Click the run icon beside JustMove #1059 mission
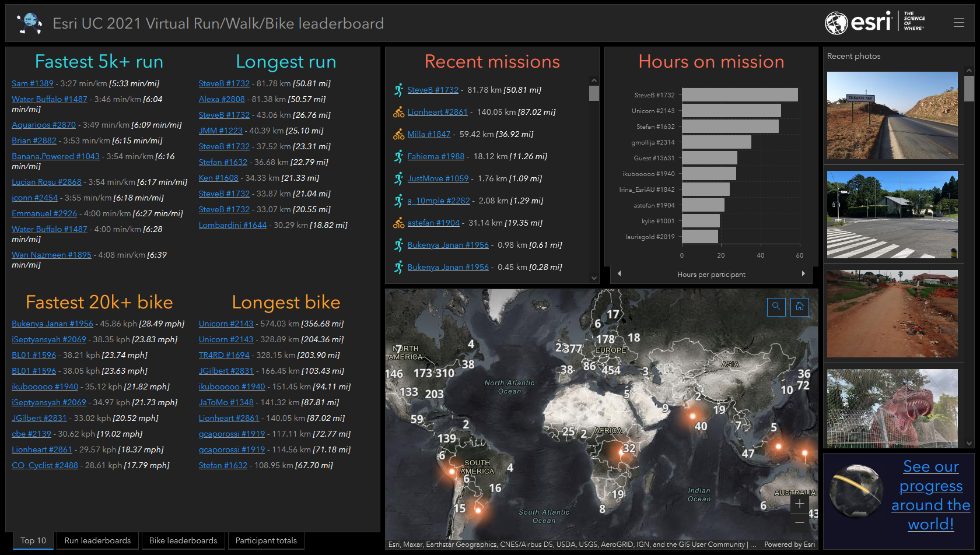This screenshot has height=555, width=980. pos(398,178)
